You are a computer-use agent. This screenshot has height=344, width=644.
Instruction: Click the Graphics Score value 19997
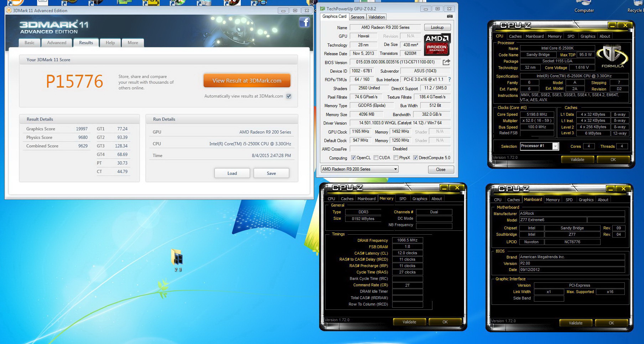coord(82,129)
